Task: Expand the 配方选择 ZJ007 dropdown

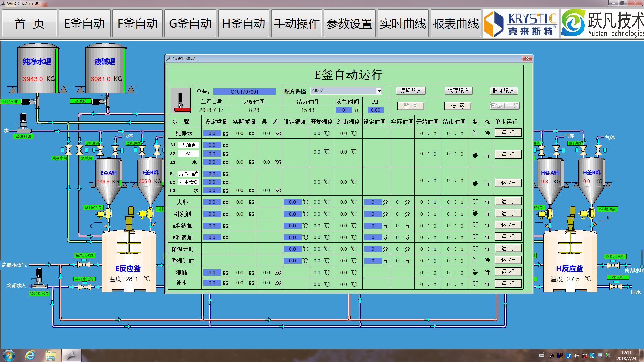Action: click(379, 90)
